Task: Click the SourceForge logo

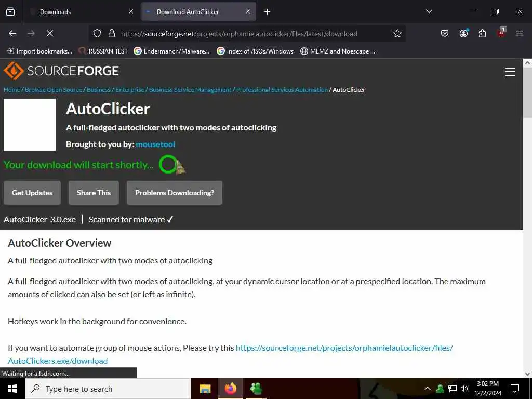Action: [61, 71]
